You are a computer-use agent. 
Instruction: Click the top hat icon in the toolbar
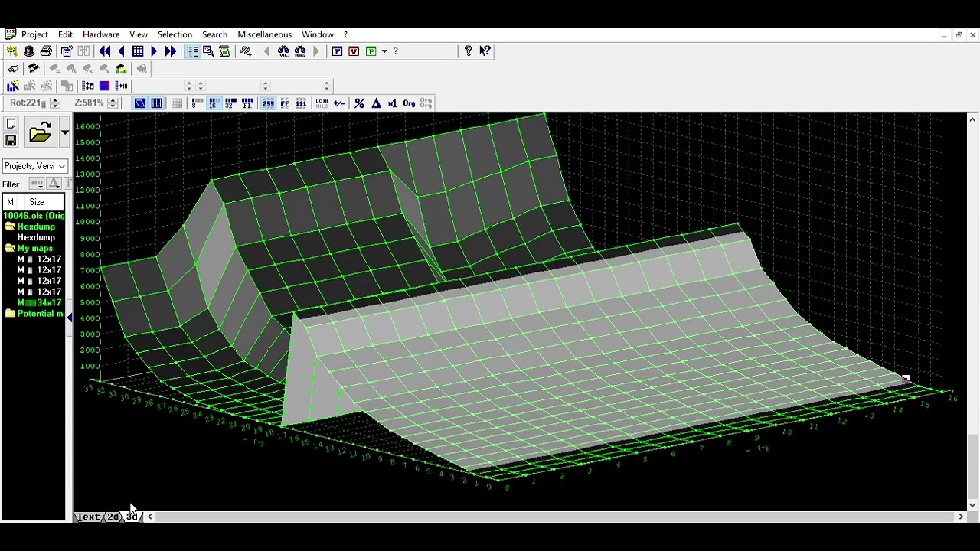(x=29, y=51)
